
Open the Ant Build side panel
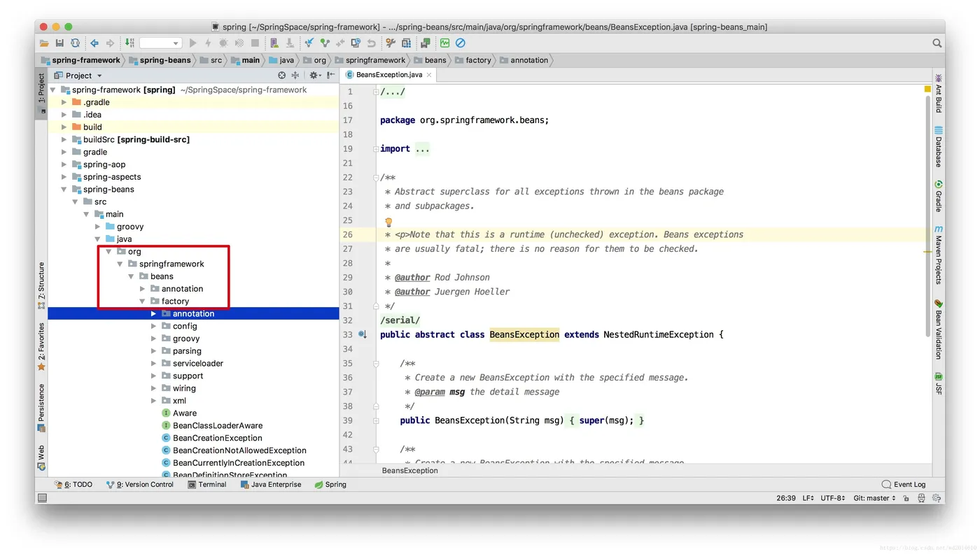point(939,93)
